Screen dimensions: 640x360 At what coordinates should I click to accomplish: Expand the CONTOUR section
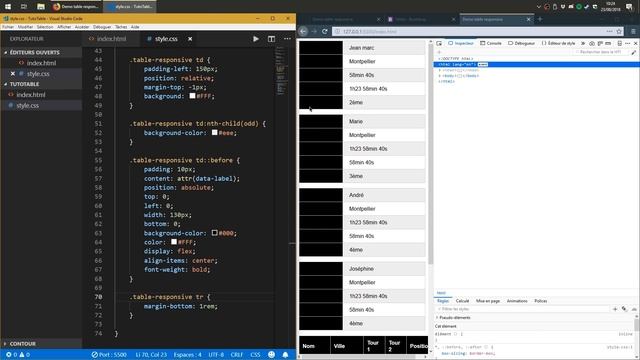pos(22,344)
